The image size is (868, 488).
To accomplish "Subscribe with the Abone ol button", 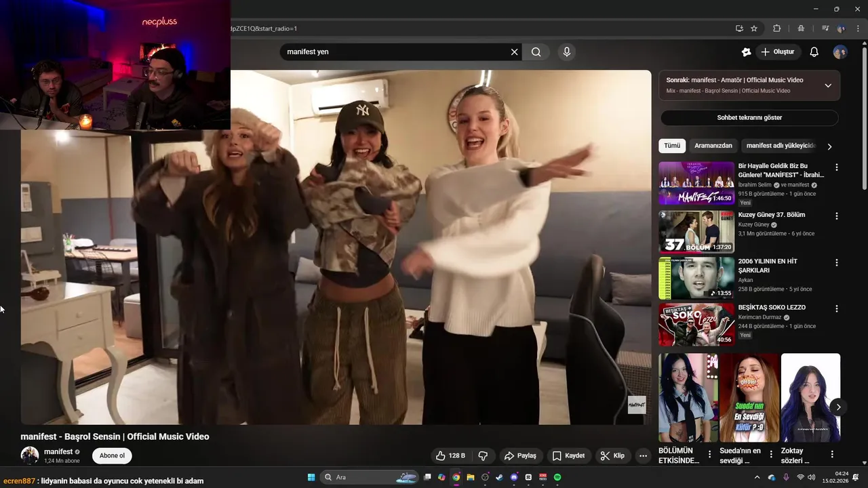I will pos(112,455).
